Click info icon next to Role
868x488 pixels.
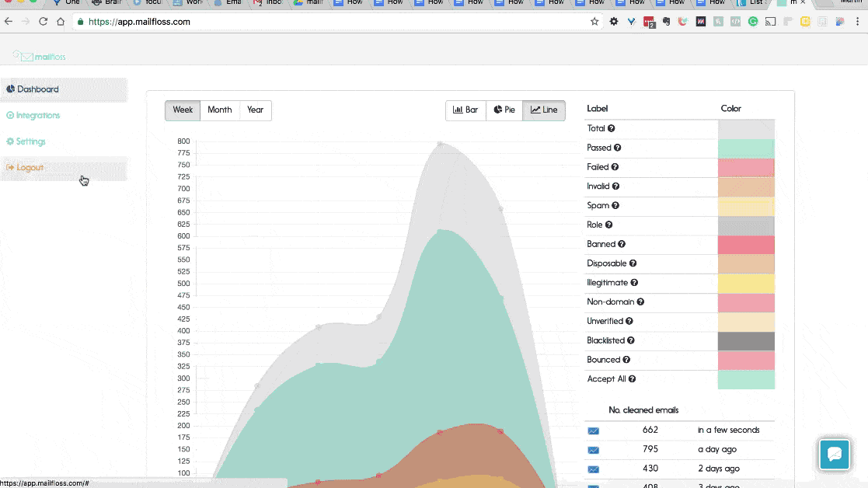point(608,225)
